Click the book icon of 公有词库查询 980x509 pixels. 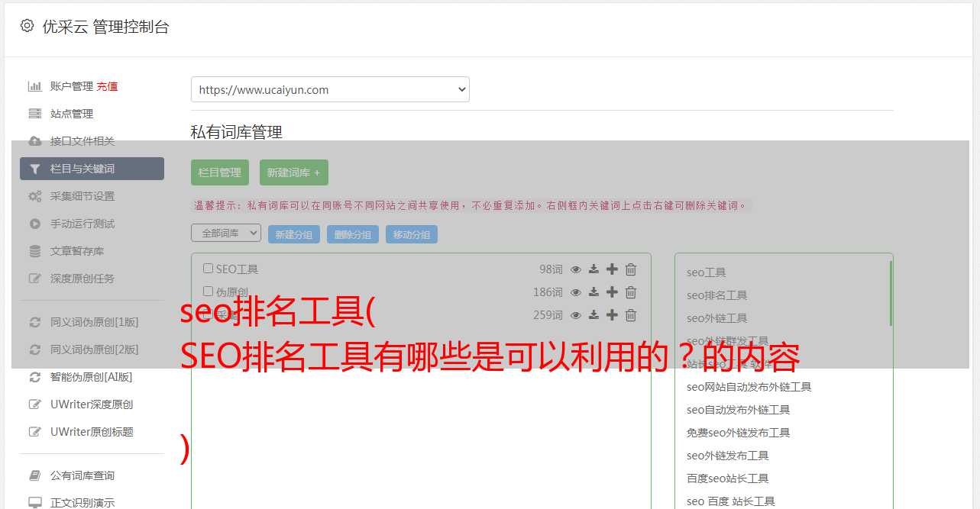34,475
